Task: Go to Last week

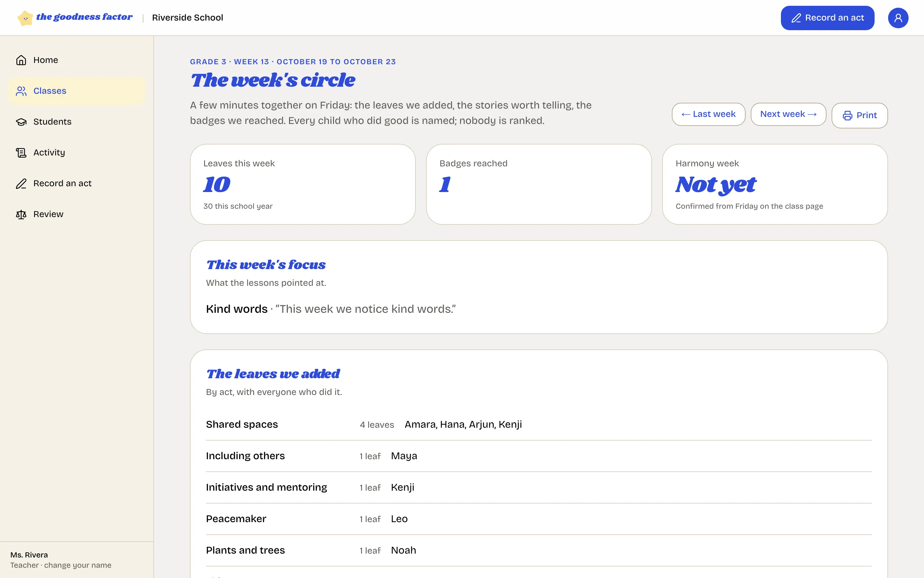Action: click(x=708, y=114)
